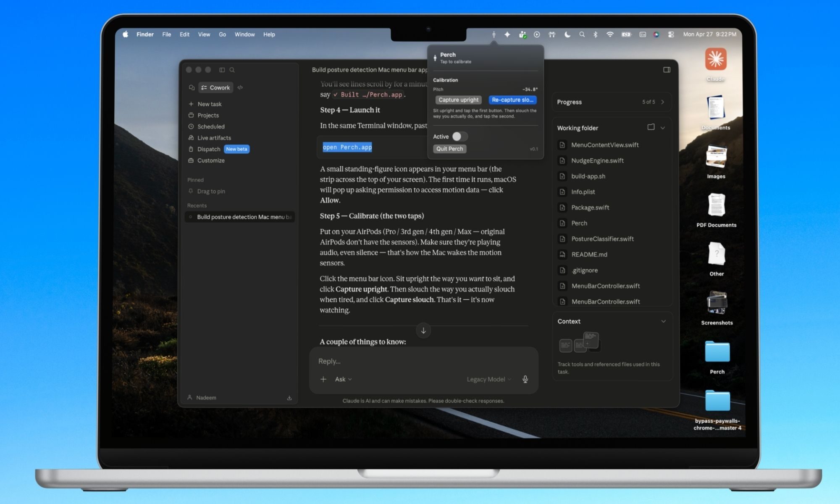Viewport: 840px width, 504px height.
Task: Click the Focus moon menu bar icon
Action: 567,34
